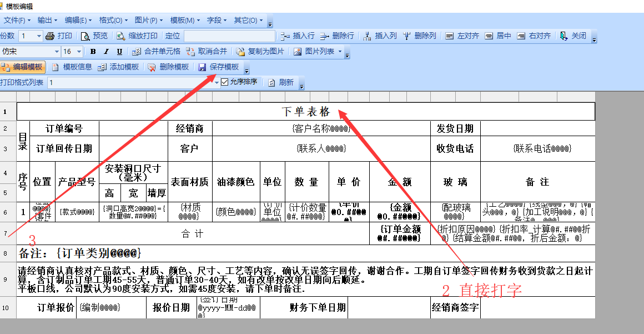Click Insert Row (插入行)
The height and width of the screenshot is (334, 644).
tap(298, 36)
